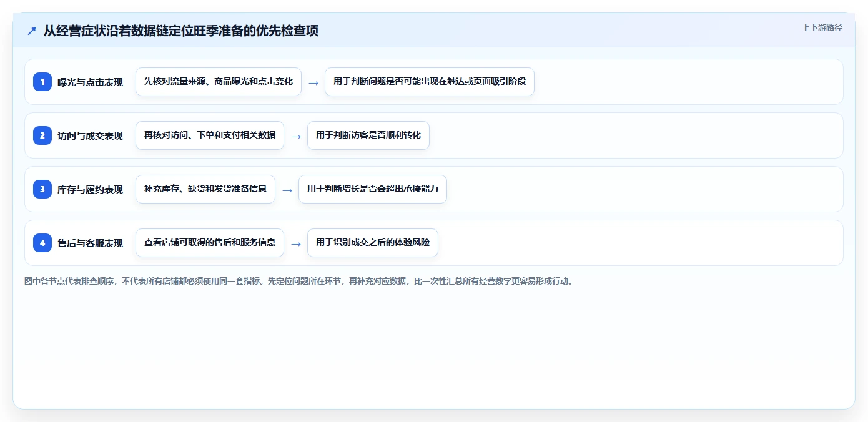The height and width of the screenshot is (422, 868).
Task: Click the 售后与客服表现 label
Action: click(x=90, y=243)
